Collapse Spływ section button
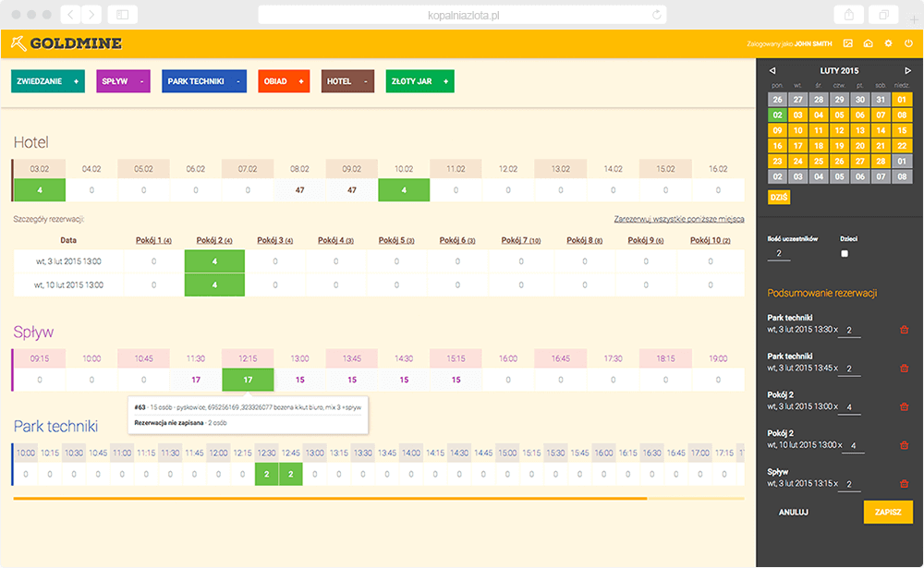This screenshot has height=568, width=924. (x=123, y=81)
